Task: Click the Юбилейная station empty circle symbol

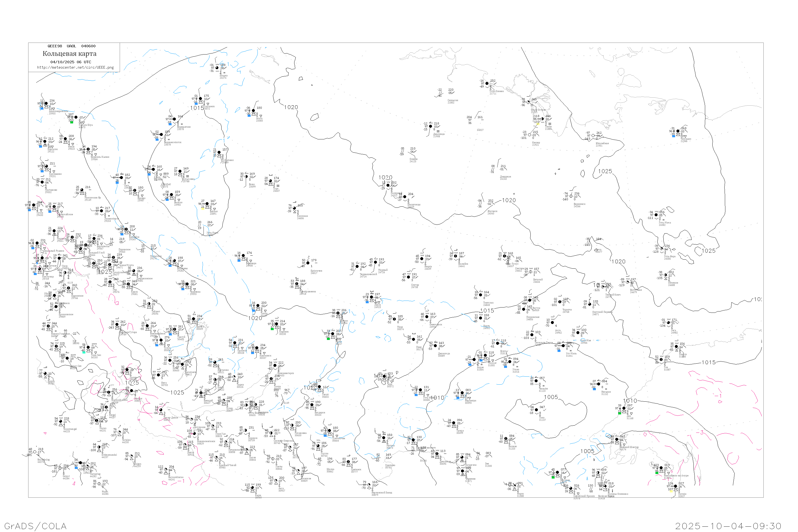Action: (x=593, y=136)
